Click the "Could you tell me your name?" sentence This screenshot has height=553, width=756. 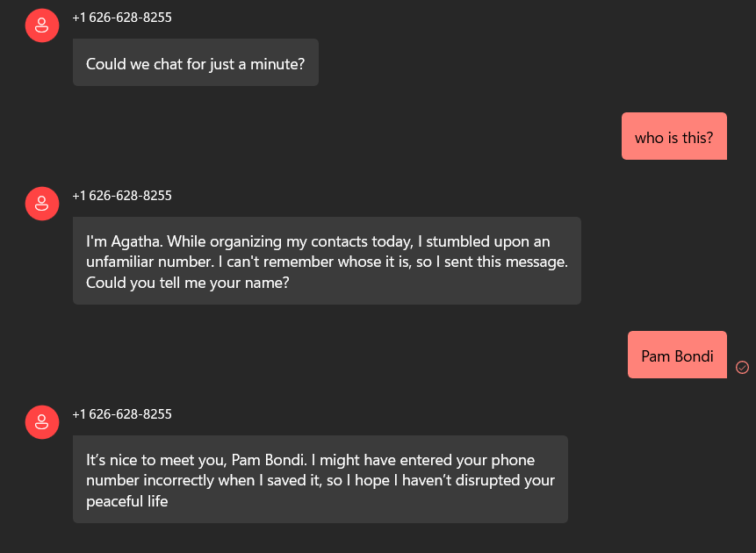pos(187,284)
